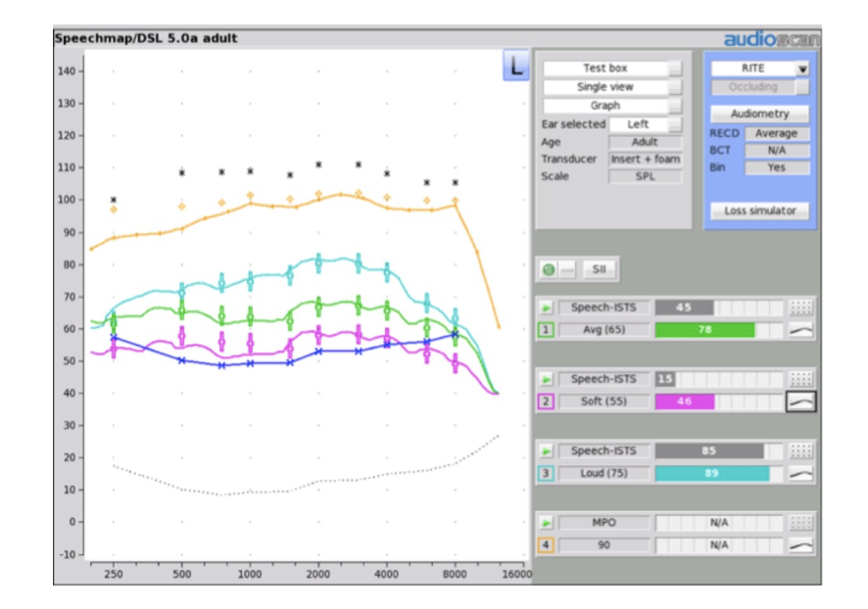Toggle test 3 cyan number box
Image resolution: width=868 pixels, height=609 pixels.
tap(546, 474)
